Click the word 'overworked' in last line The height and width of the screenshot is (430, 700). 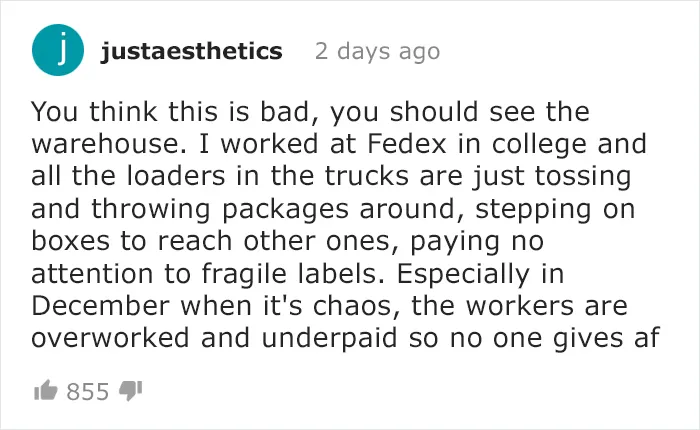point(110,338)
